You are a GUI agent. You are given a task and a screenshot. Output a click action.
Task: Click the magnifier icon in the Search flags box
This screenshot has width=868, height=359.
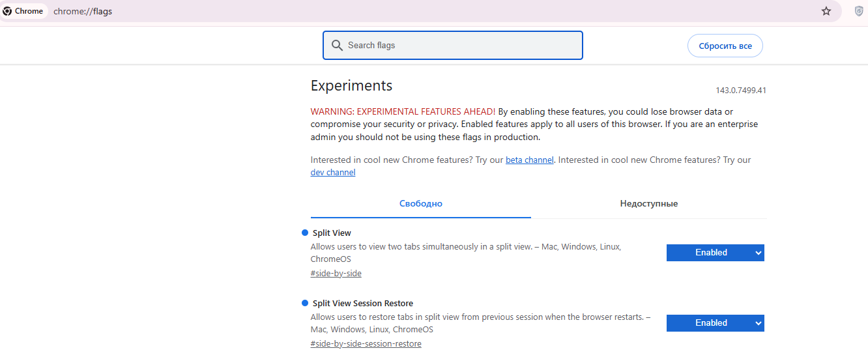pyautogui.click(x=337, y=46)
